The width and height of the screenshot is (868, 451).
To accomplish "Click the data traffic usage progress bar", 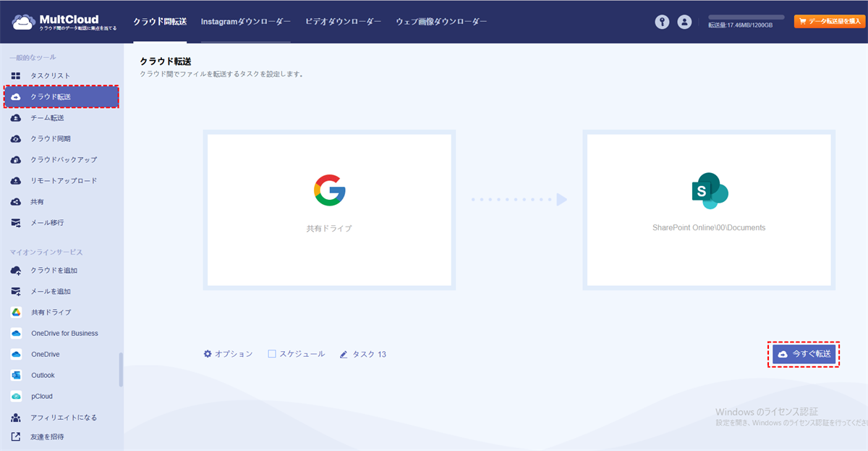I will [746, 17].
